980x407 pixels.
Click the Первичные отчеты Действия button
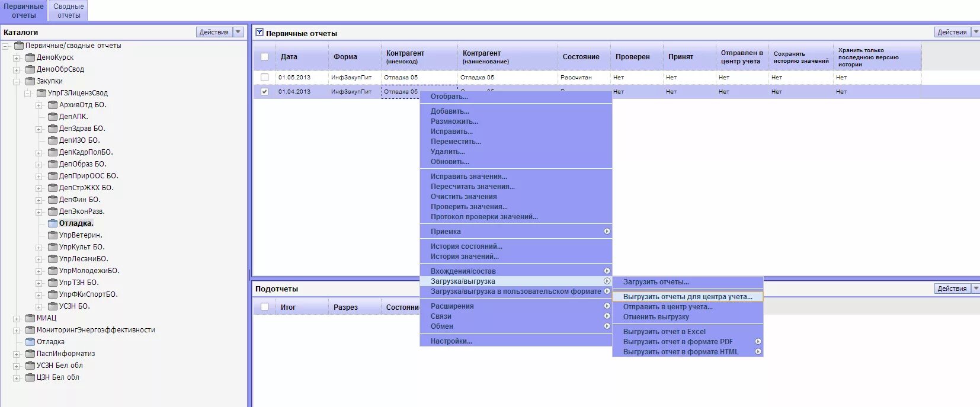(952, 32)
